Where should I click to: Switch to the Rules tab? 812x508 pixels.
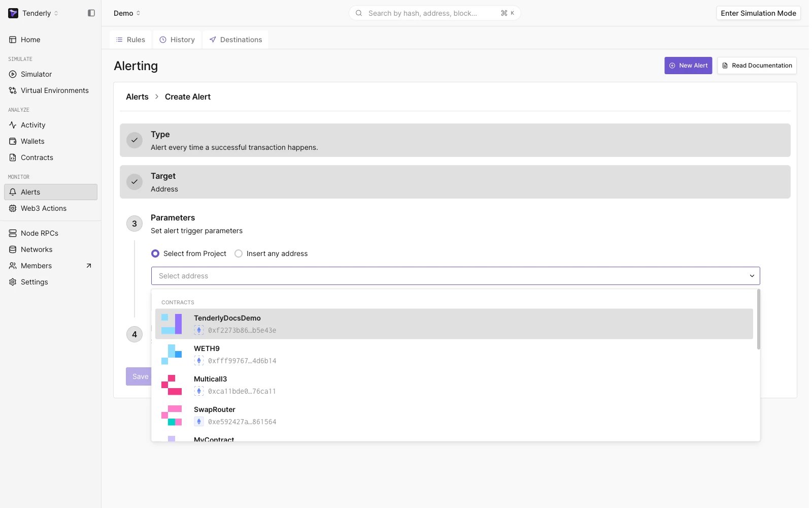coord(130,40)
